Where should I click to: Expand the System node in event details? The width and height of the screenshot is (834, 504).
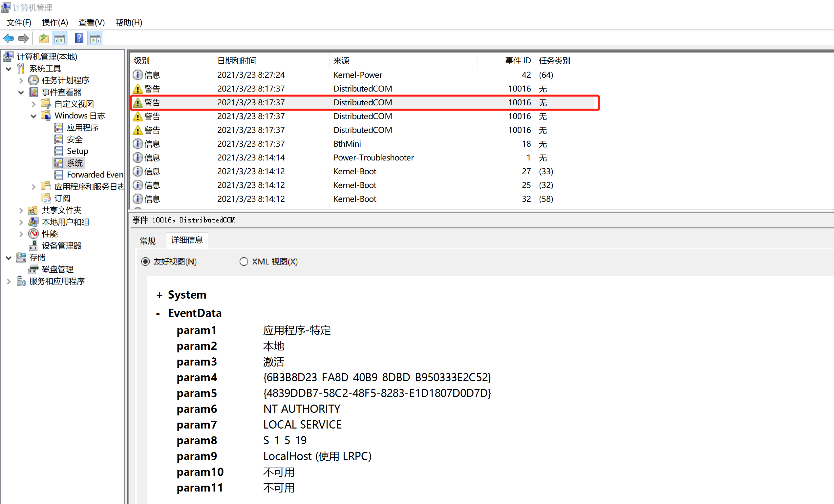[160, 295]
